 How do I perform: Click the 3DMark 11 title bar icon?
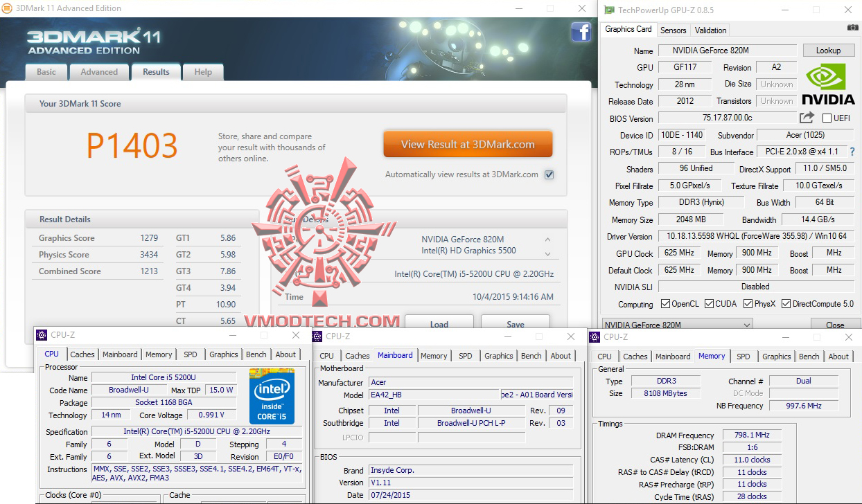coord(7,8)
